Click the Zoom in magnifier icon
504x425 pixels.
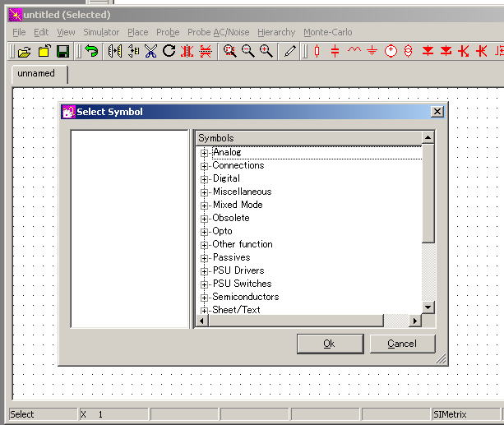coord(266,51)
